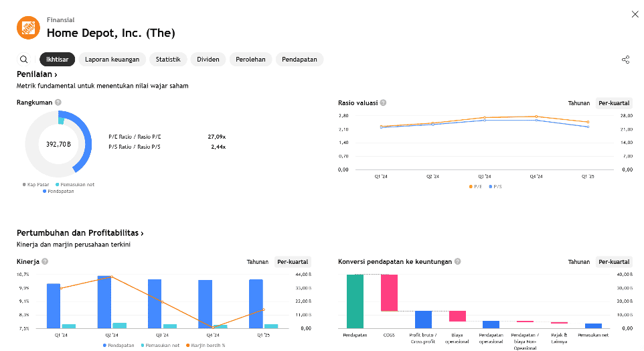The width and height of the screenshot is (644, 351).
Task: Select Per-kuartal in Kinerja chart
Action: (293, 262)
